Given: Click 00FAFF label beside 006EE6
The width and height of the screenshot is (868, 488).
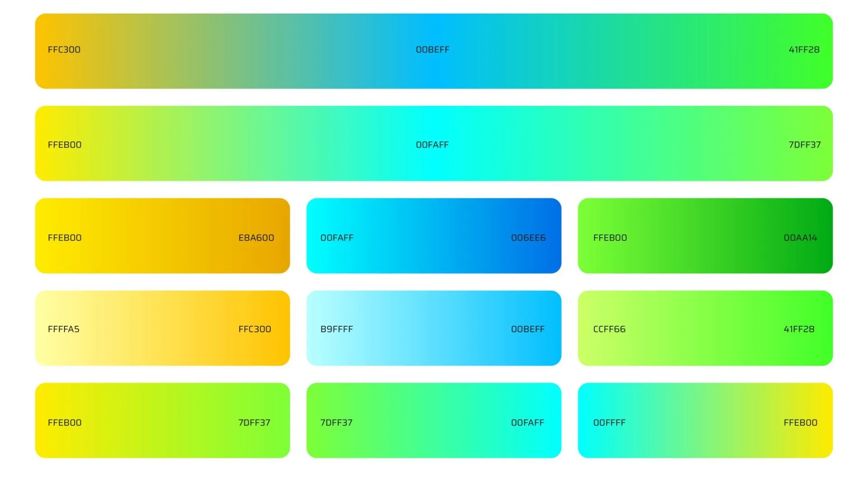Looking at the screenshot, I should tap(337, 238).
